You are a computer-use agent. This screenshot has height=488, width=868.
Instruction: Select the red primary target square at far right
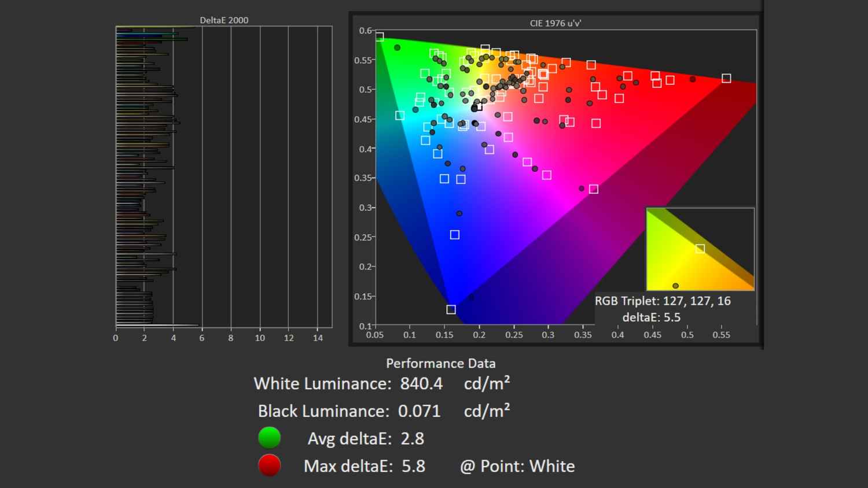tap(726, 79)
